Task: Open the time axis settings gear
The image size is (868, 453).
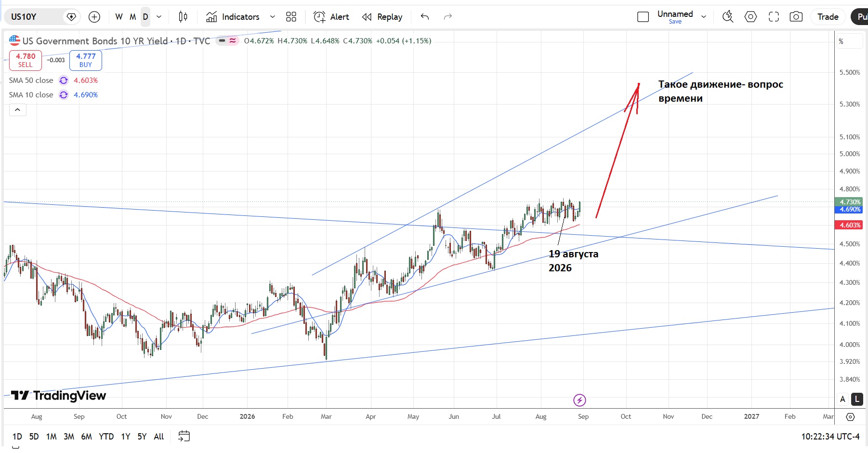Action: tap(850, 417)
